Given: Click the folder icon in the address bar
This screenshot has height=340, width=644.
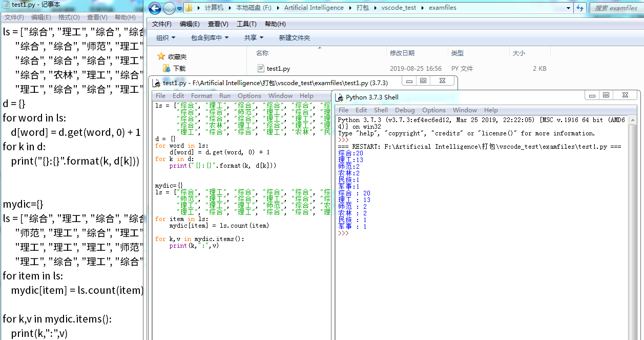Looking at the screenshot, I should (x=188, y=8).
